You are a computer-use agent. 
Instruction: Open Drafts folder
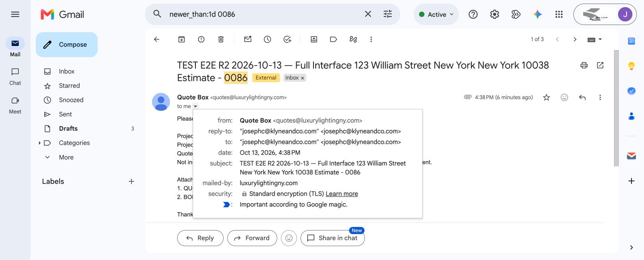pos(68,129)
